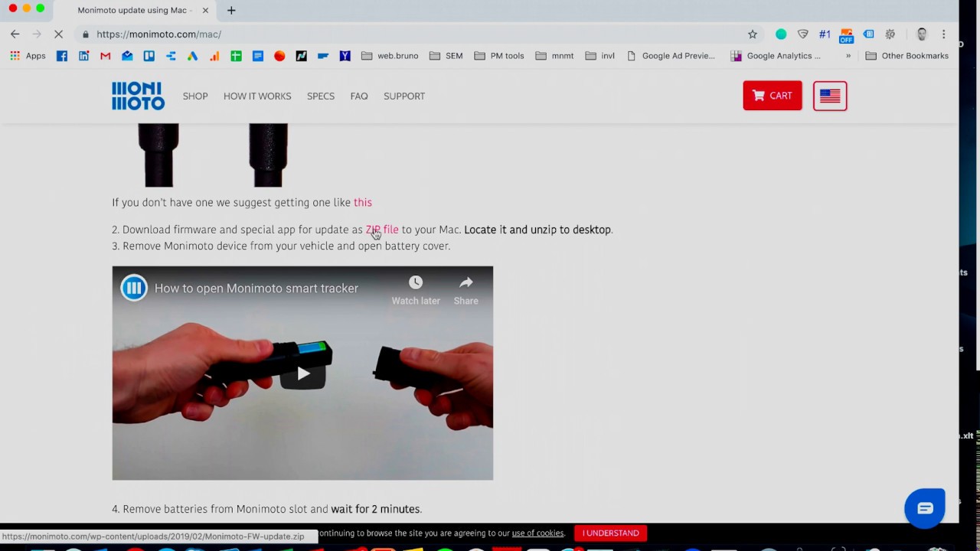This screenshot has height=551, width=980.
Task: Open the mnmt bookmarks folder
Action: [x=554, y=56]
